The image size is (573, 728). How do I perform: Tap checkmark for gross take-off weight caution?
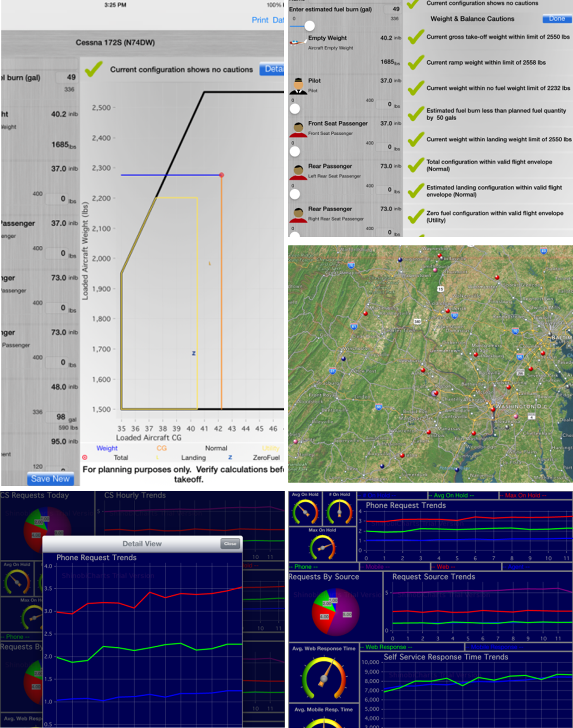[415, 37]
